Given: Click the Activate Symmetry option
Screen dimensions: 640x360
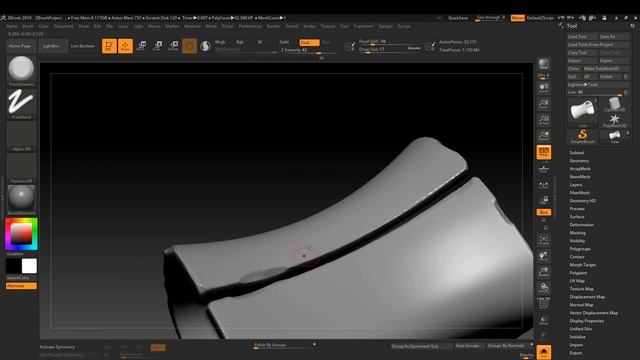Looking at the screenshot, I should tap(57, 347).
